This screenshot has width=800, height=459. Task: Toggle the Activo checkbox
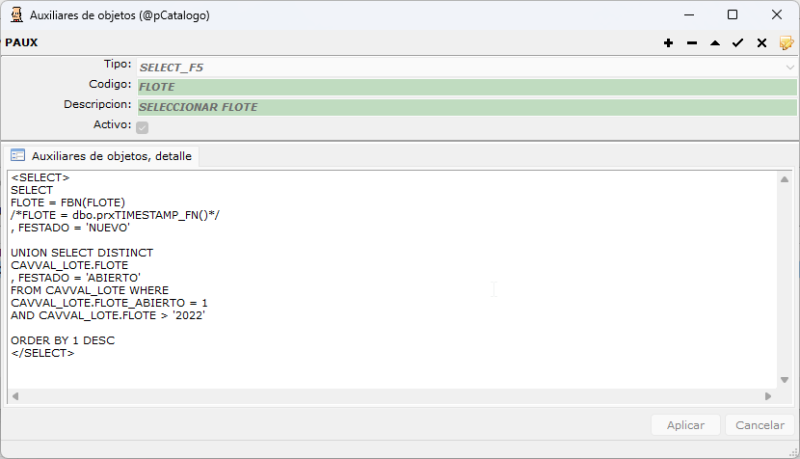(x=142, y=127)
